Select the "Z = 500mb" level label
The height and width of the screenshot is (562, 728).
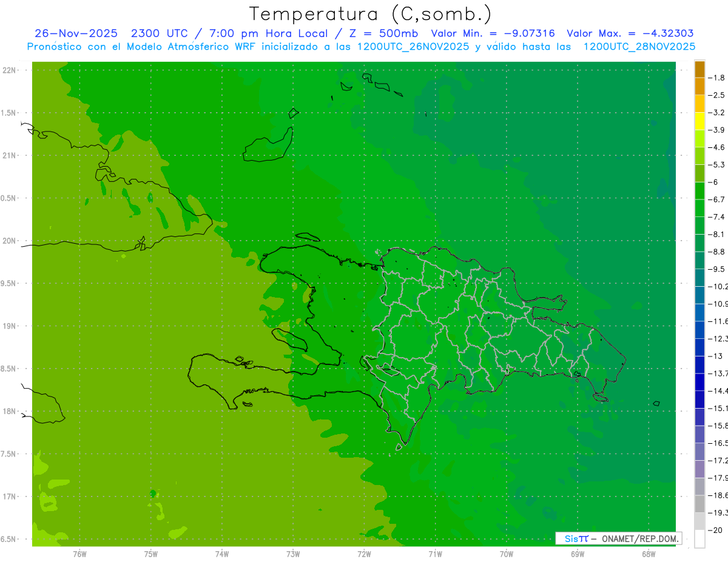point(382,33)
